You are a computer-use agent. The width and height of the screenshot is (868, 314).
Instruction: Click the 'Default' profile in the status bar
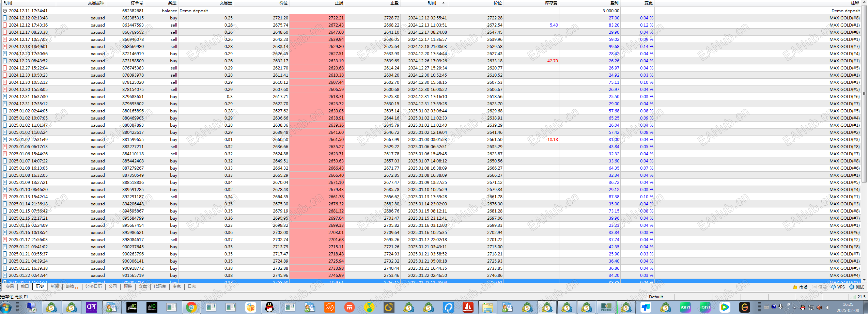(656, 297)
